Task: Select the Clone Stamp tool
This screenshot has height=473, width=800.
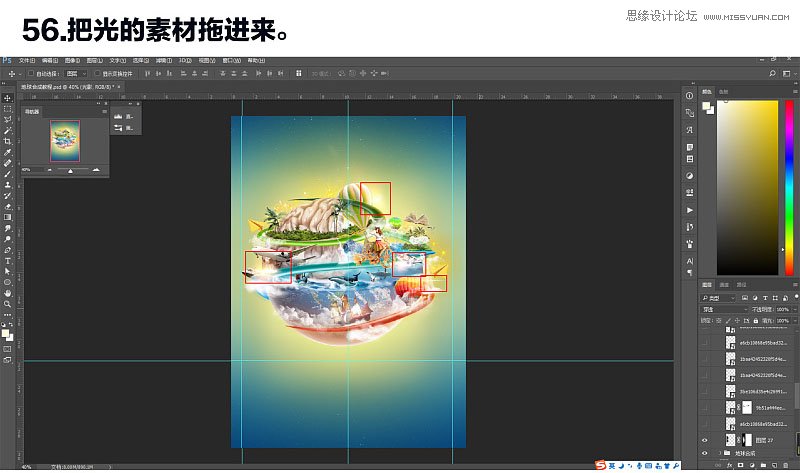Action: pos(8,185)
